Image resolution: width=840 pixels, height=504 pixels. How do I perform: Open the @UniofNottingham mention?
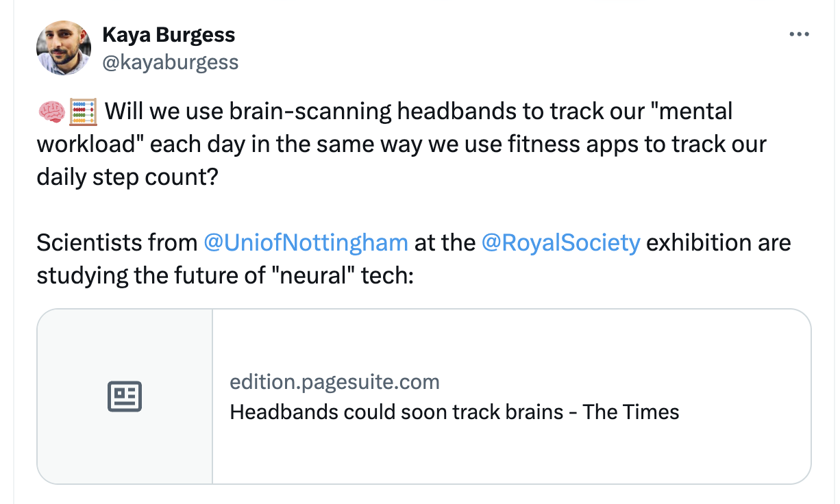[306, 242]
